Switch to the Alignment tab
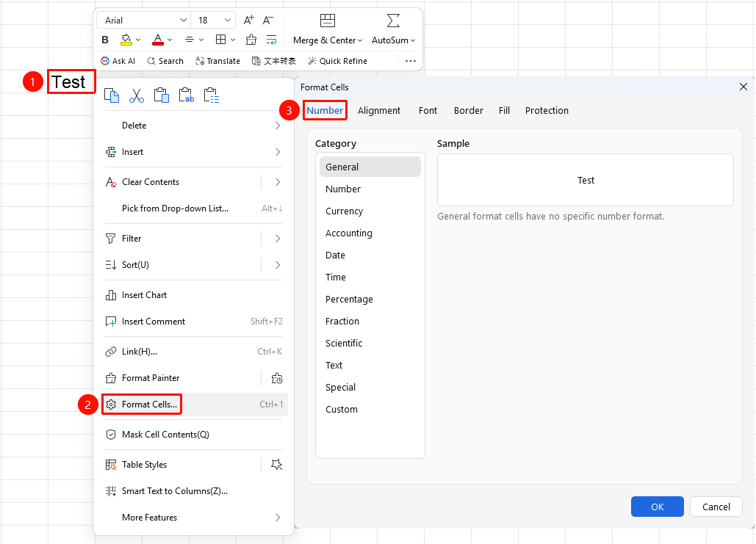Screen dimensions: 756x544 [x=379, y=110]
